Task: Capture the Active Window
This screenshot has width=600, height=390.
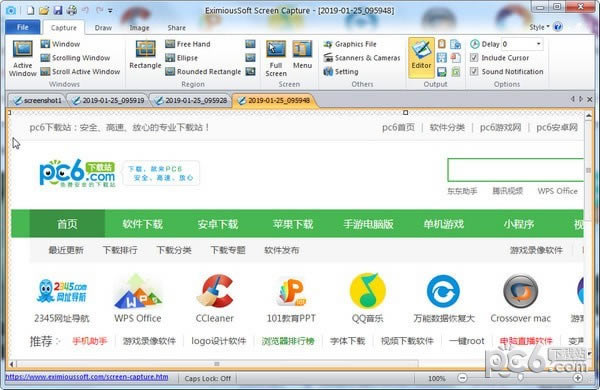Action: [x=23, y=58]
